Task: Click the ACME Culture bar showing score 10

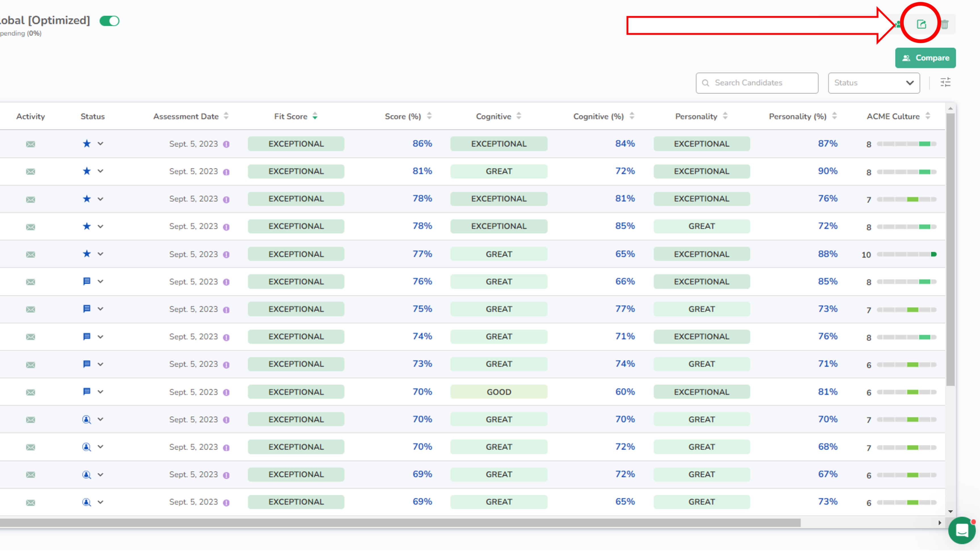Action: tap(906, 255)
